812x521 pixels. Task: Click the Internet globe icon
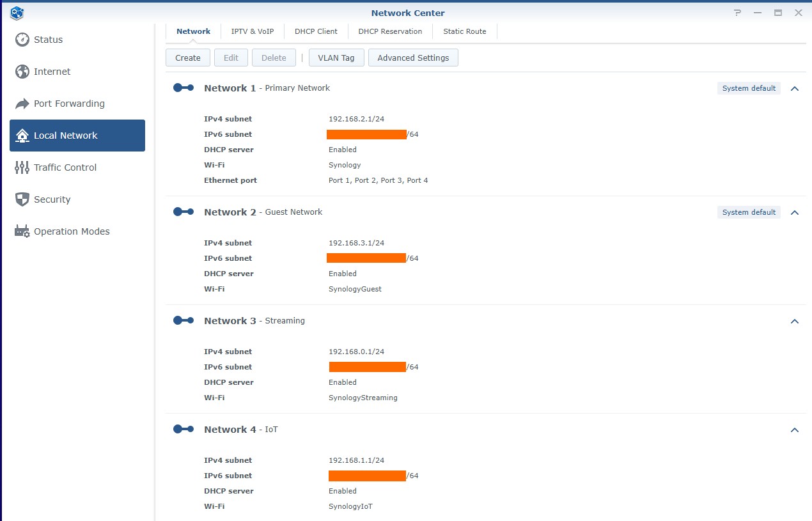coord(22,72)
